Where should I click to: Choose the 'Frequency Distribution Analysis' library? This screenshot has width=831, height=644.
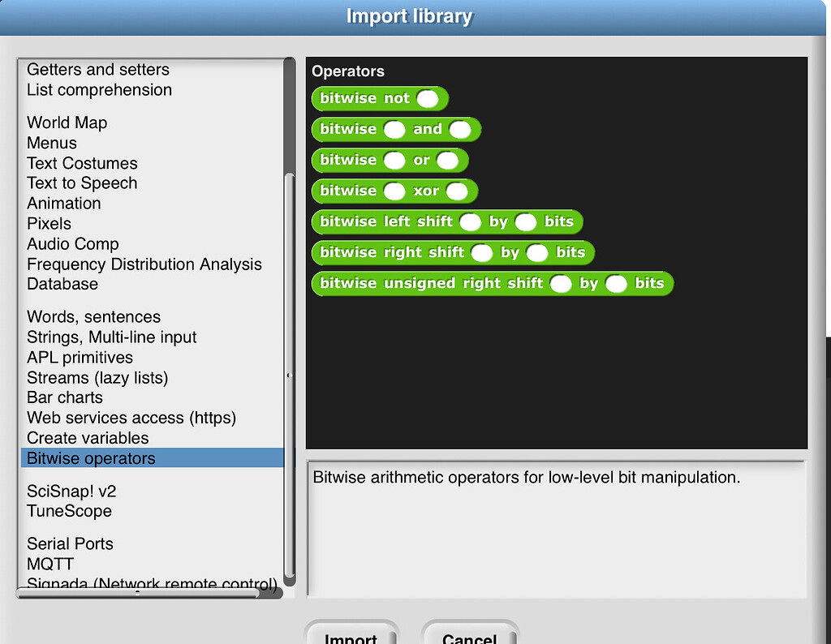click(144, 264)
